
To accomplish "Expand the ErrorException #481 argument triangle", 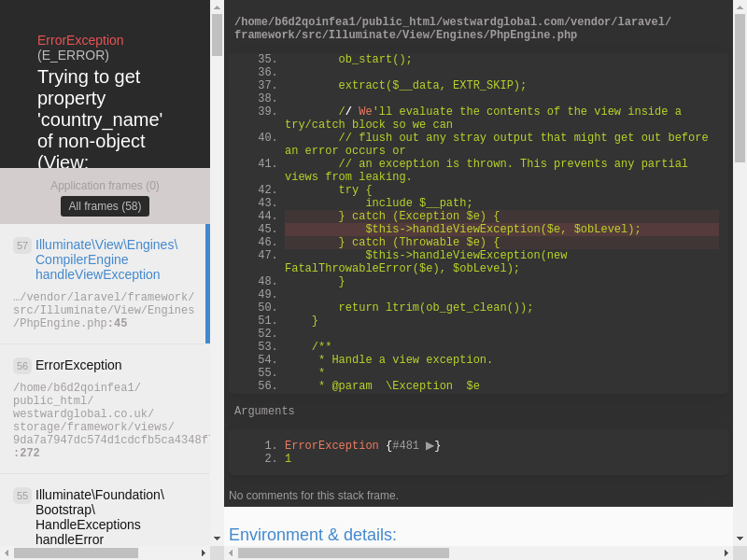I will click(x=430, y=446).
